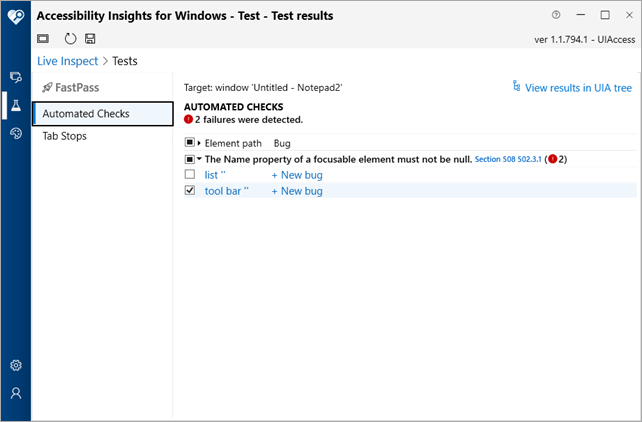Click the Element path column header
This screenshot has width=642, height=422.
pos(233,143)
